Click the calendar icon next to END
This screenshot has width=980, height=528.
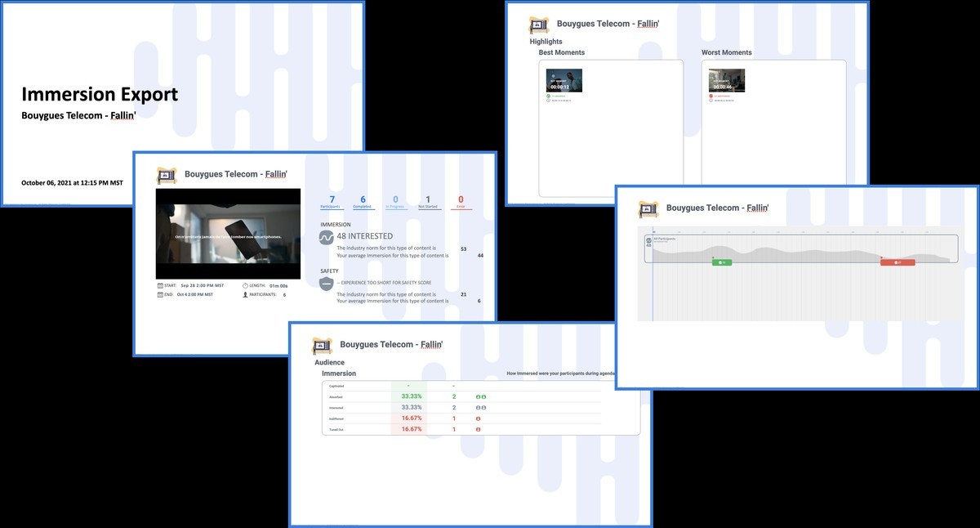159,294
